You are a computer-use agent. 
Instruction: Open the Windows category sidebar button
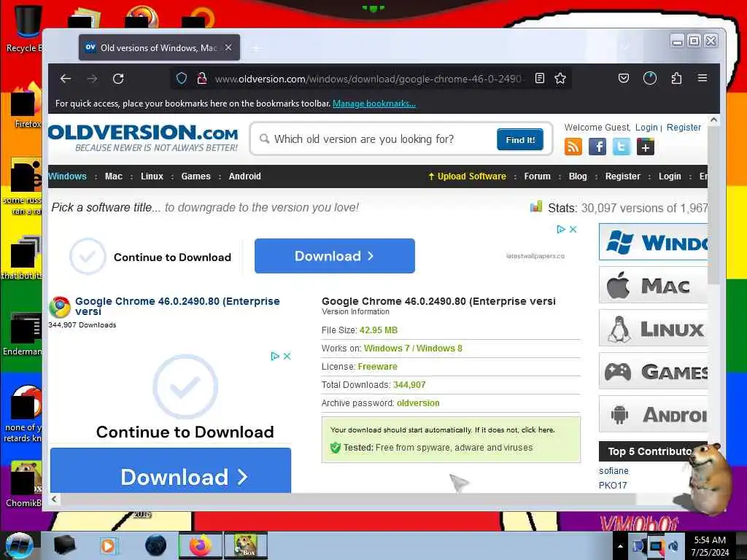(653, 242)
